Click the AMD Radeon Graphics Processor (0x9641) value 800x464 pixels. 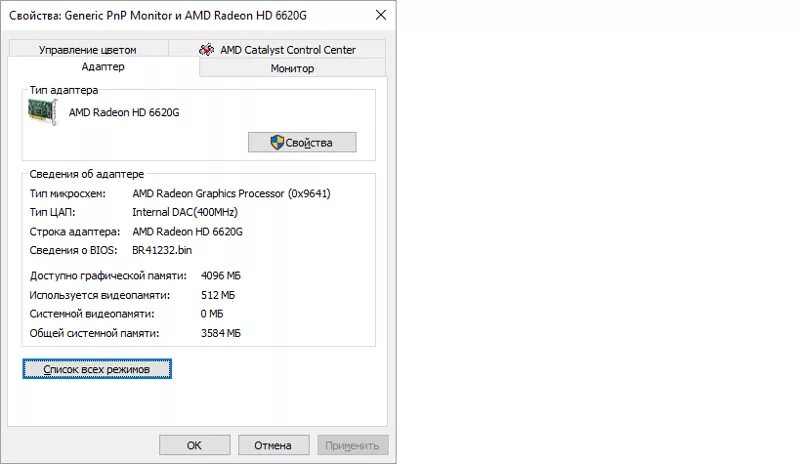click(231, 193)
